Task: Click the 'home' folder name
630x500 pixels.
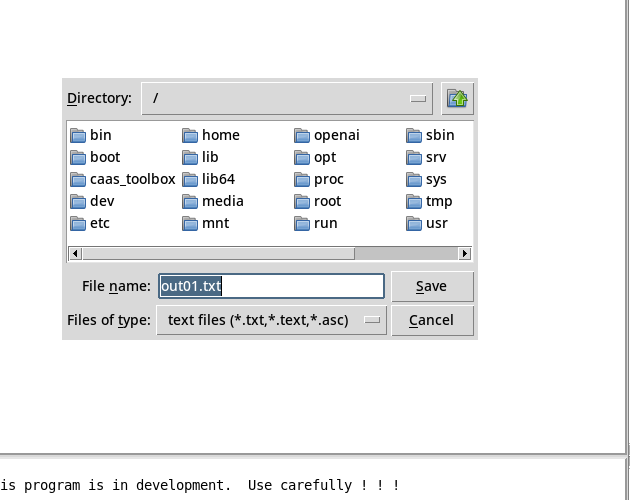Action: [x=221, y=135]
